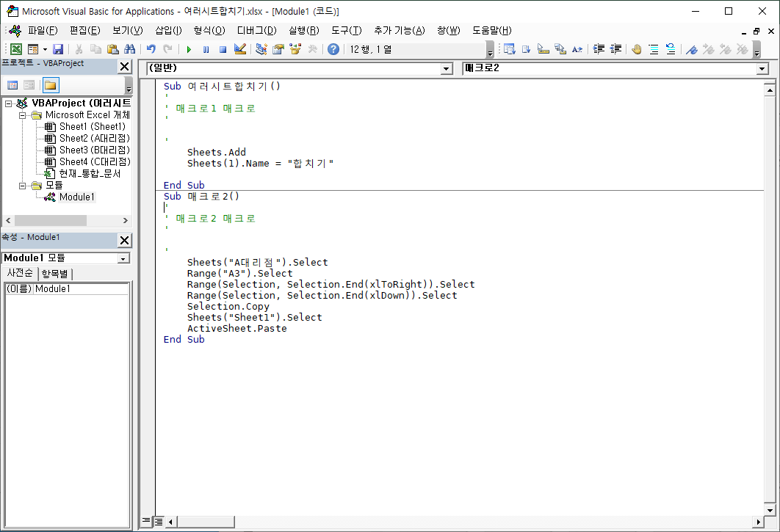Click List Constants icon
780x532 pixels.
pyautogui.click(x=527, y=49)
